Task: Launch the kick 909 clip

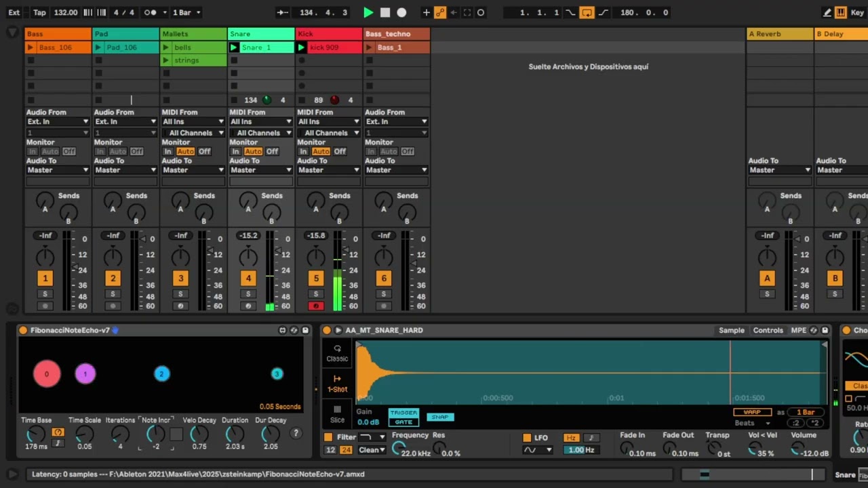Action: [x=302, y=47]
